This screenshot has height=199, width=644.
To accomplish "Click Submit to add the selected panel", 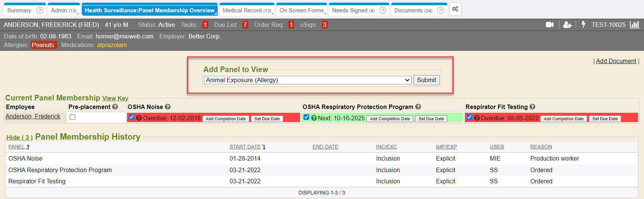I will click(426, 80).
